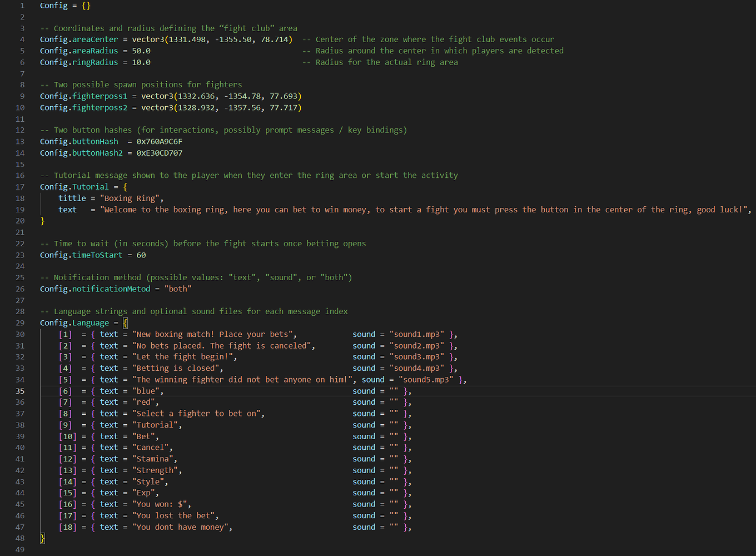Click the ringRadius value 10.0
The width and height of the screenshot is (756, 556).
click(141, 62)
